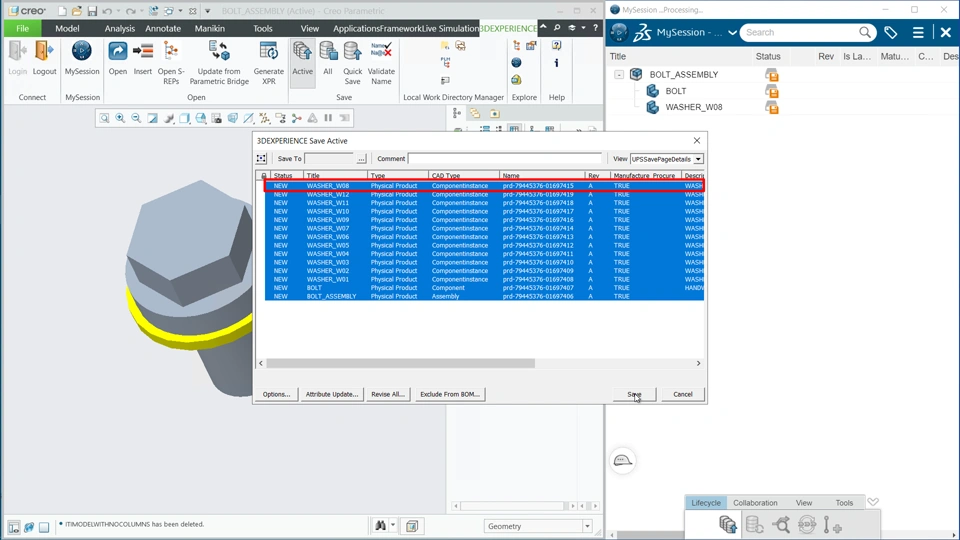Click the Creo save disk icon in quick access toolbar

point(92,11)
